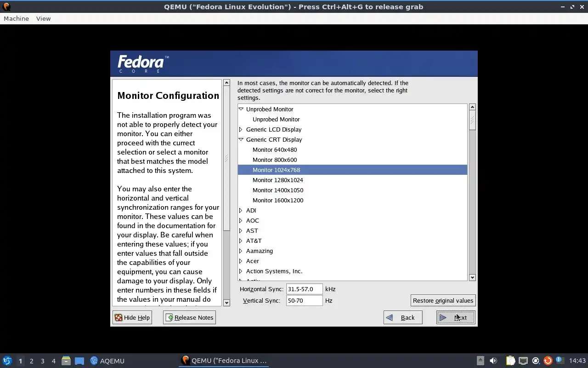This screenshot has width=588, height=368.
Task: Expand the AST manufacturer group
Action: [241, 230]
